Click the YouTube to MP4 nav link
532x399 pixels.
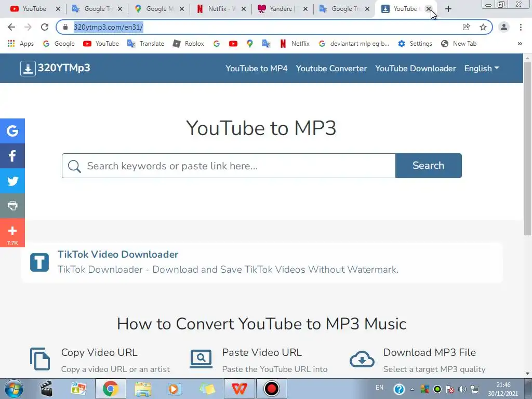[x=257, y=68]
